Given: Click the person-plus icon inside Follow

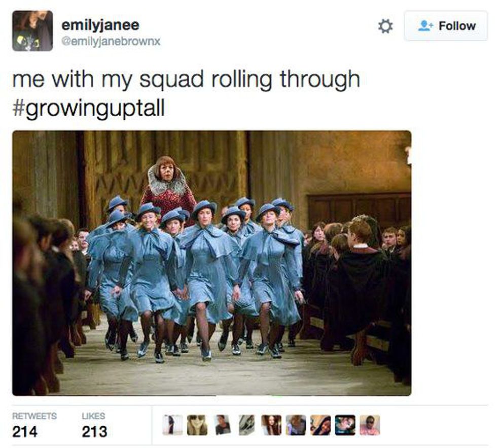Looking at the screenshot, I should click(425, 26).
